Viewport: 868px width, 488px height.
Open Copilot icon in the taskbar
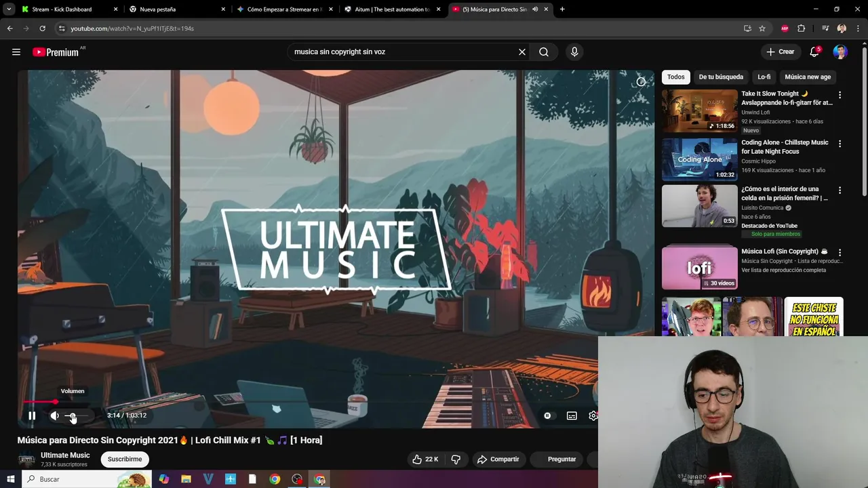(x=163, y=479)
